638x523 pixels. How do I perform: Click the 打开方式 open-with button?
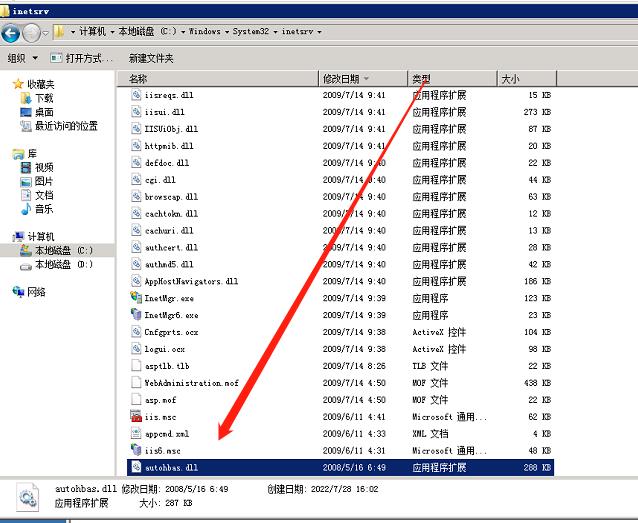[x=81, y=58]
